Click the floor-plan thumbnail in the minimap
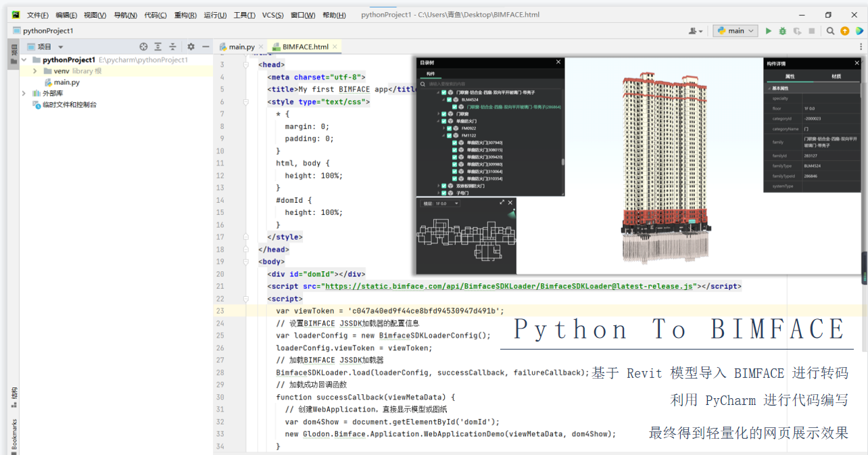 (466, 241)
